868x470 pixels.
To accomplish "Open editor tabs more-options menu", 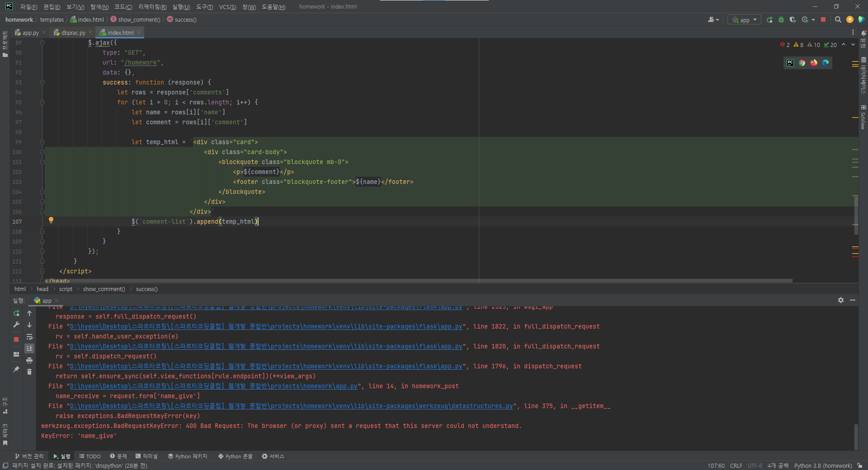I will [853, 33].
